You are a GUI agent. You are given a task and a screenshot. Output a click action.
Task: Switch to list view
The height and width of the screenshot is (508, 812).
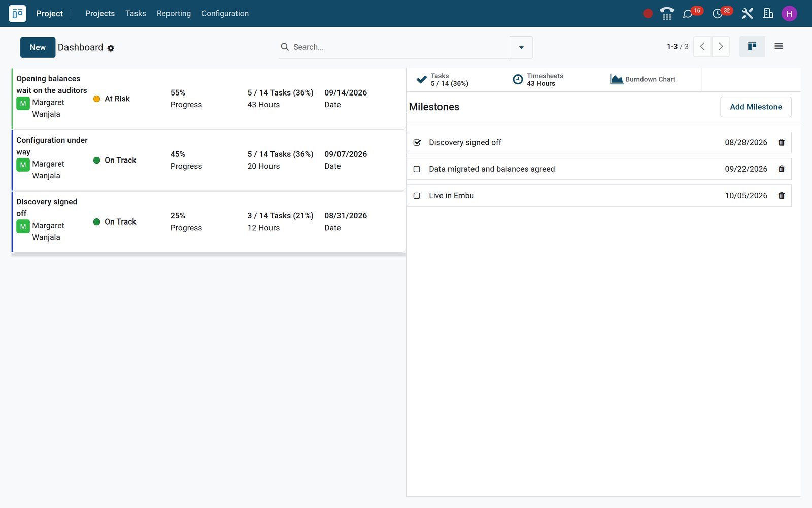[779, 47]
